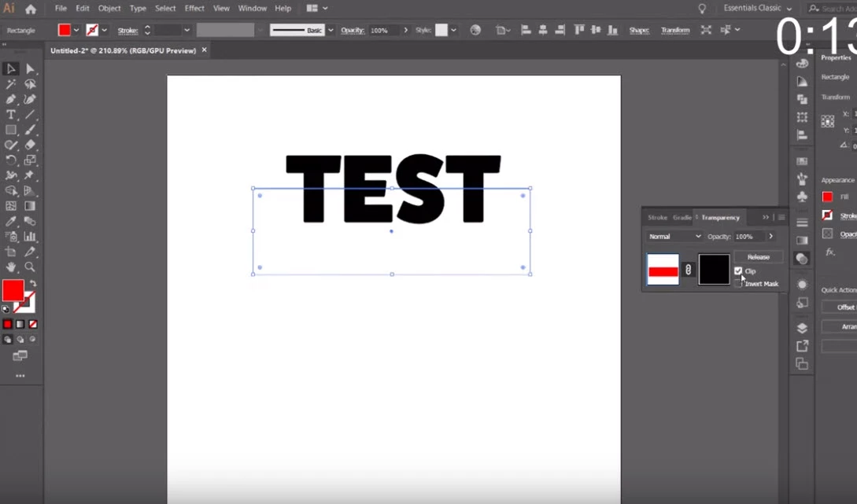The width and height of the screenshot is (857, 504).
Task: Open the Window menu
Action: coord(253,8)
